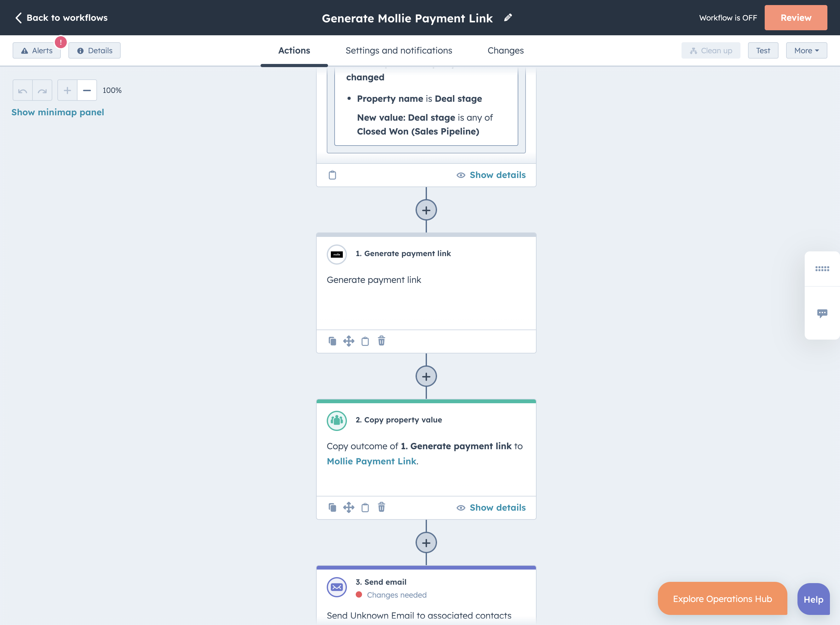Click move icon on Copy property value

pos(348,507)
